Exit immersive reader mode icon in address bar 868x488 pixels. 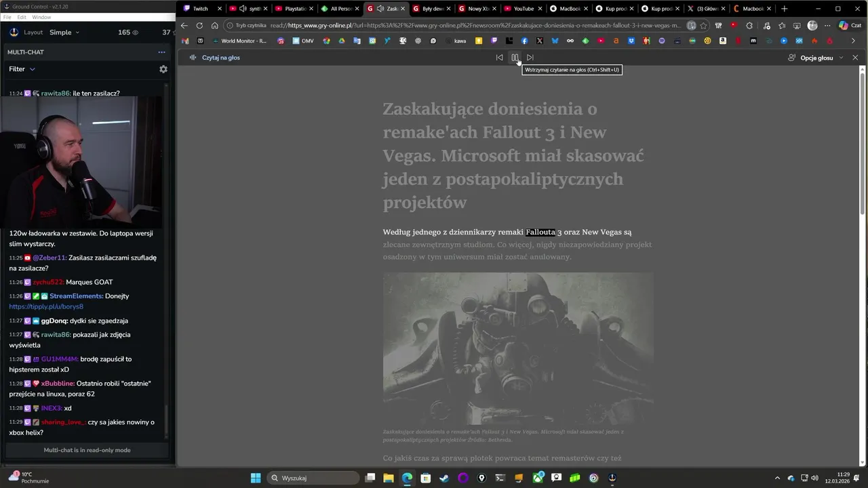click(x=691, y=26)
